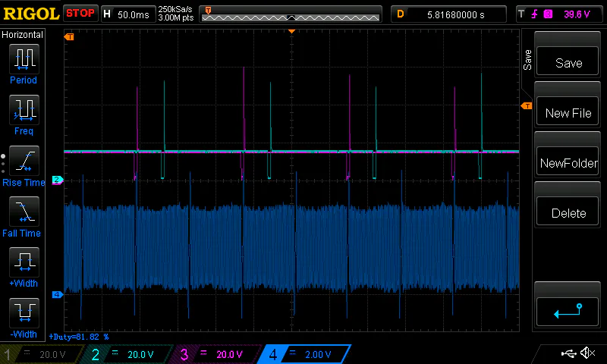Open the Horizontal measurement menu header
Viewport: 607px width, 364px height.
click(23, 35)
